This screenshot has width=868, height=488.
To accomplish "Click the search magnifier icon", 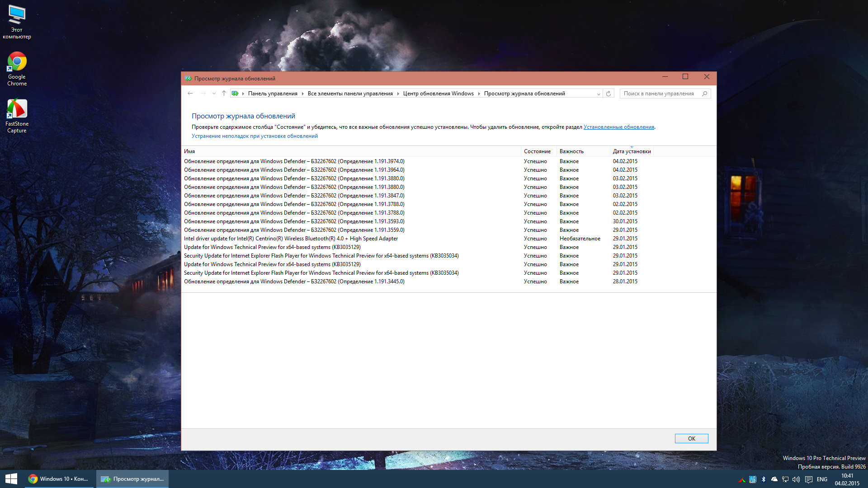I will pyautogui.click(x=704, y=94).
